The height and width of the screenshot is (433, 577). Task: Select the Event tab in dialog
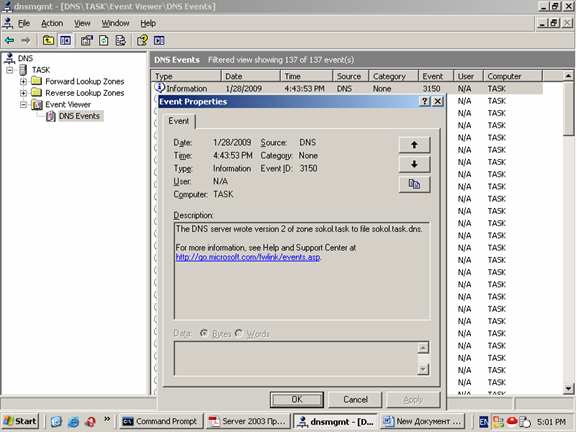tap(179, 121)
